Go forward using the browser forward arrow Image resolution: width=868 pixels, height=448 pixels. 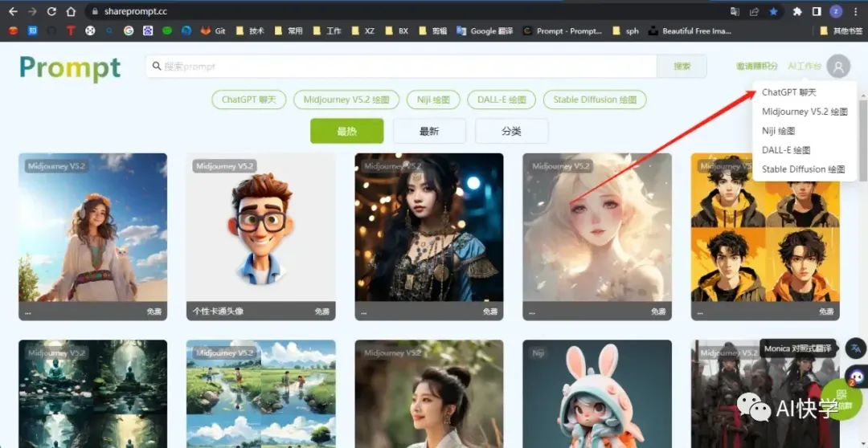(32, 11)
